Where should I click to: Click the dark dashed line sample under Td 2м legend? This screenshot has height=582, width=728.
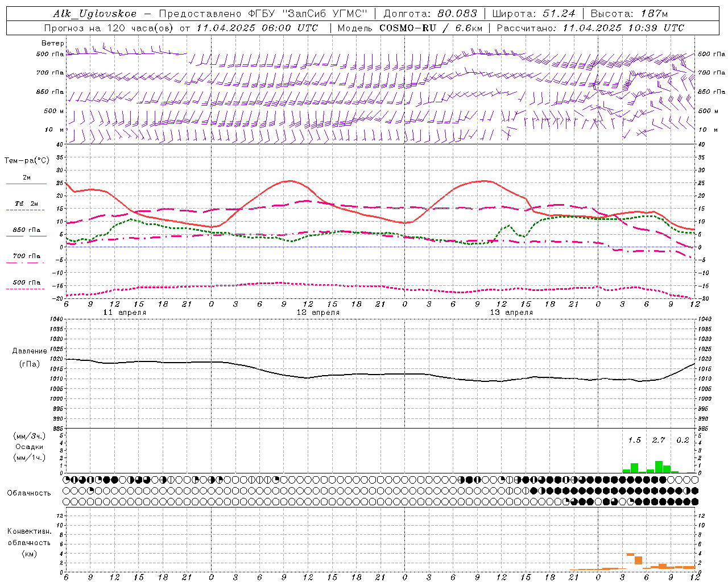[25, 210]
